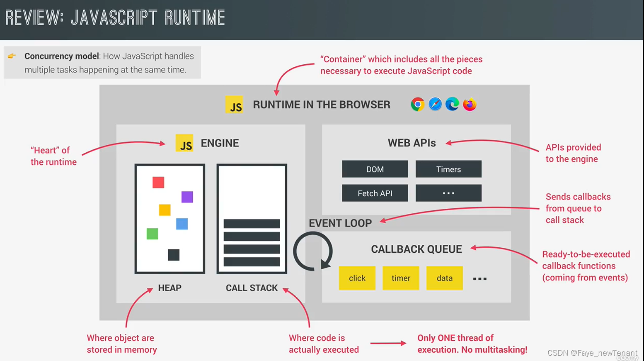The width and height of the screenshot is (644, 361).
Task: Click the Web APIs heading
Action: click(x=412, y=143)
